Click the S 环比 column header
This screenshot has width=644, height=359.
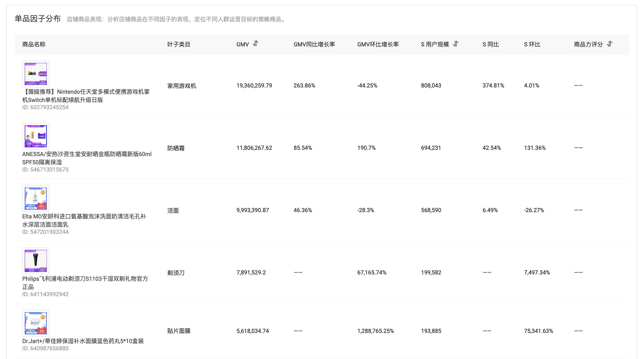click(x=532, y=44)
